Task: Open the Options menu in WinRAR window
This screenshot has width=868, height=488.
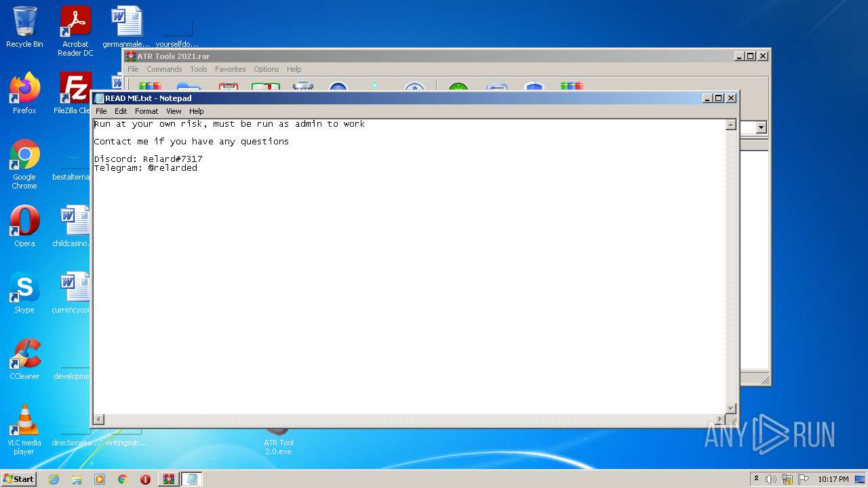Action: point(267,69)
